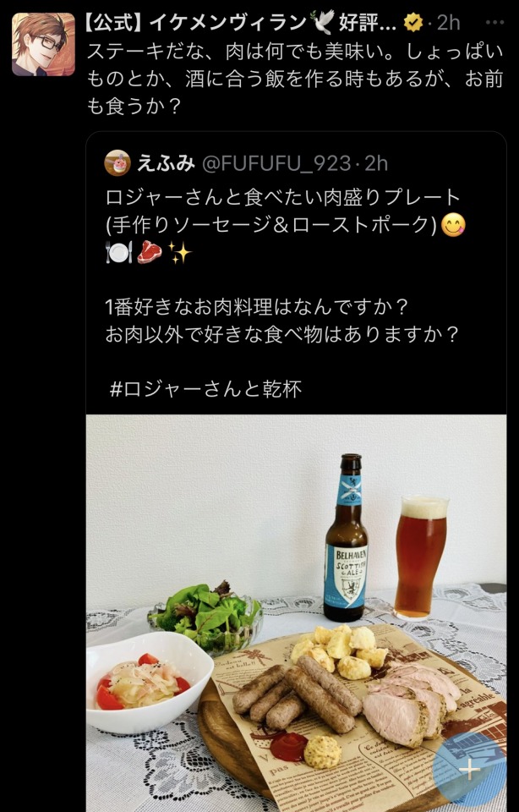Tap the 【公式】イケメンヴィラン account name
Image resolution: width=519 pixels, height=812 pixels.
[x=239, y=23]
